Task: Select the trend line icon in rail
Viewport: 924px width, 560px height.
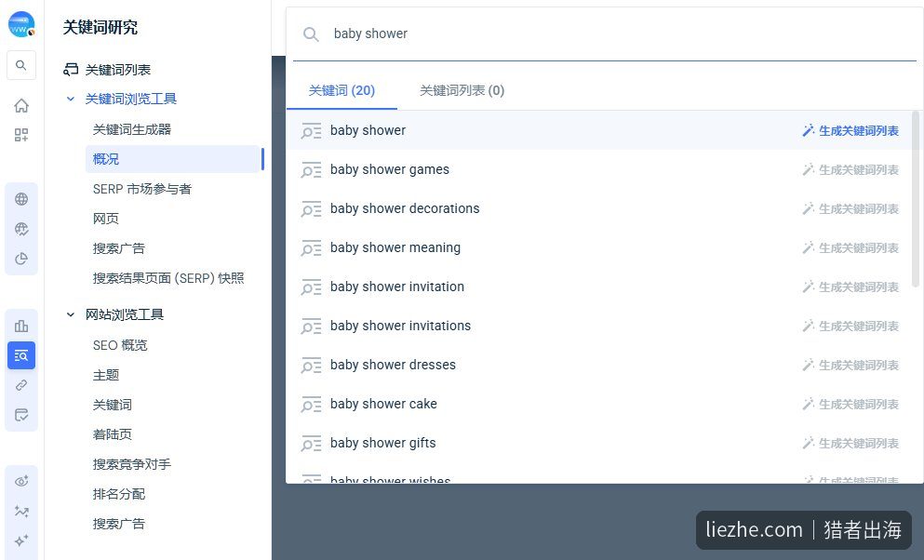Action: coord(21,511)
